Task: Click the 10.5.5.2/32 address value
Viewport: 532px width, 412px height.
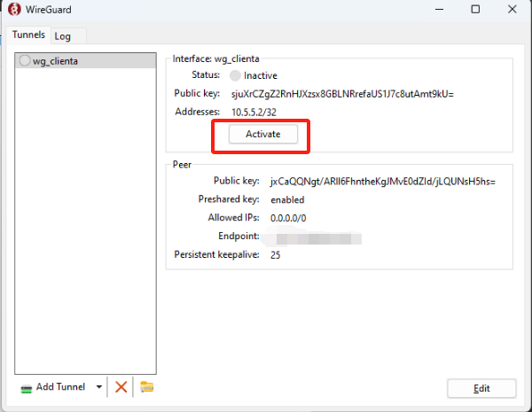Action: coord(255,112)
